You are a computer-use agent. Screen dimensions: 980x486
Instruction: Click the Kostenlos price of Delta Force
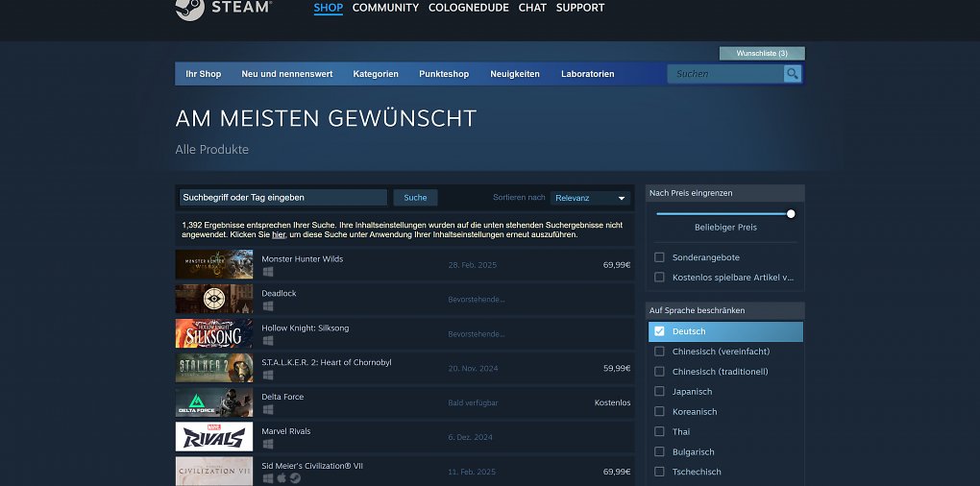click(613, 402)
